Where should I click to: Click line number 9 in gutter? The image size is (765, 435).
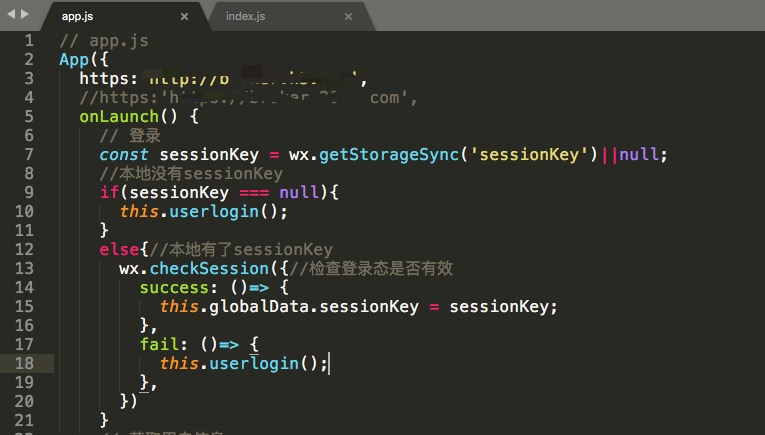[29, 193]
